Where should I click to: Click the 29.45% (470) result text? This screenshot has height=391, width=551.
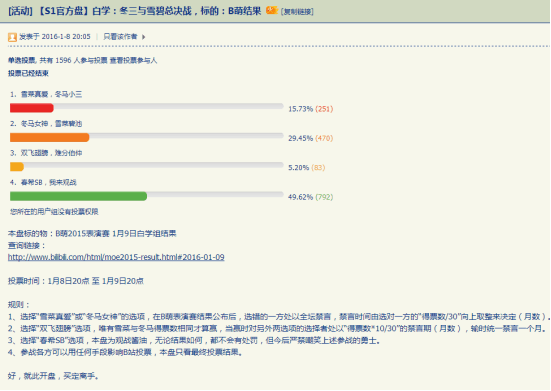click(310, 138)
